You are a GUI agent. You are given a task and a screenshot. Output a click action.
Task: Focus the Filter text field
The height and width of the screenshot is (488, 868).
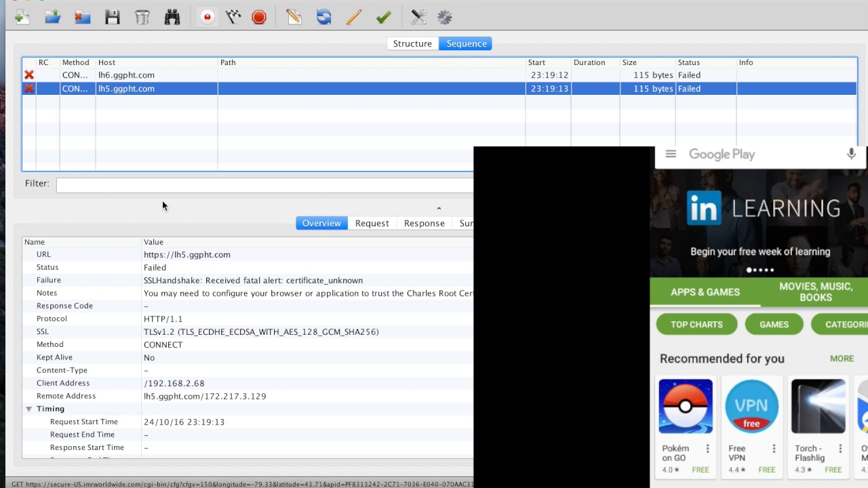[x=264, y=185]
